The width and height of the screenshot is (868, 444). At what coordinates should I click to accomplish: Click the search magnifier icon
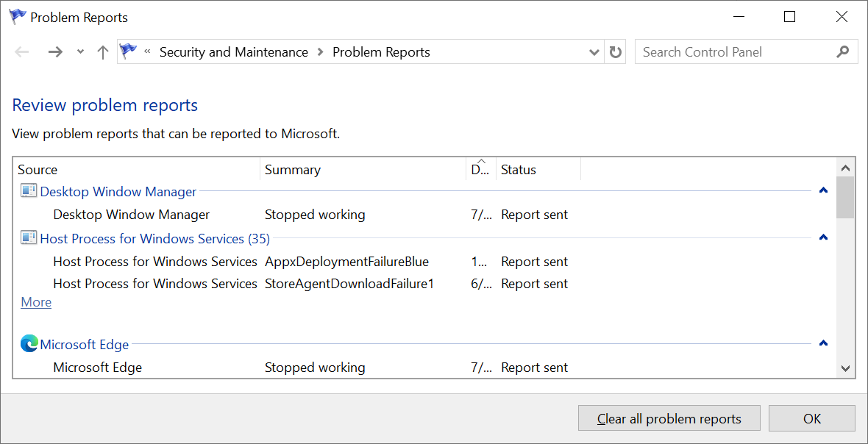coord(843,52)
